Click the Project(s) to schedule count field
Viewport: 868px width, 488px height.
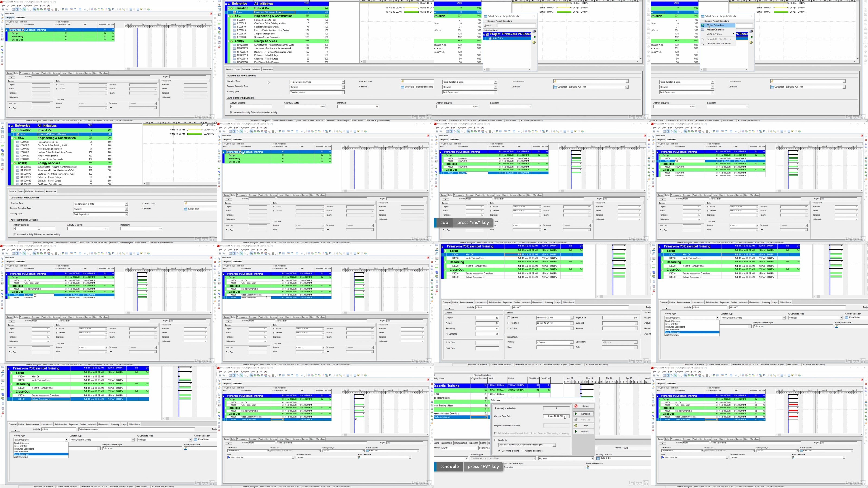(556, 408)
